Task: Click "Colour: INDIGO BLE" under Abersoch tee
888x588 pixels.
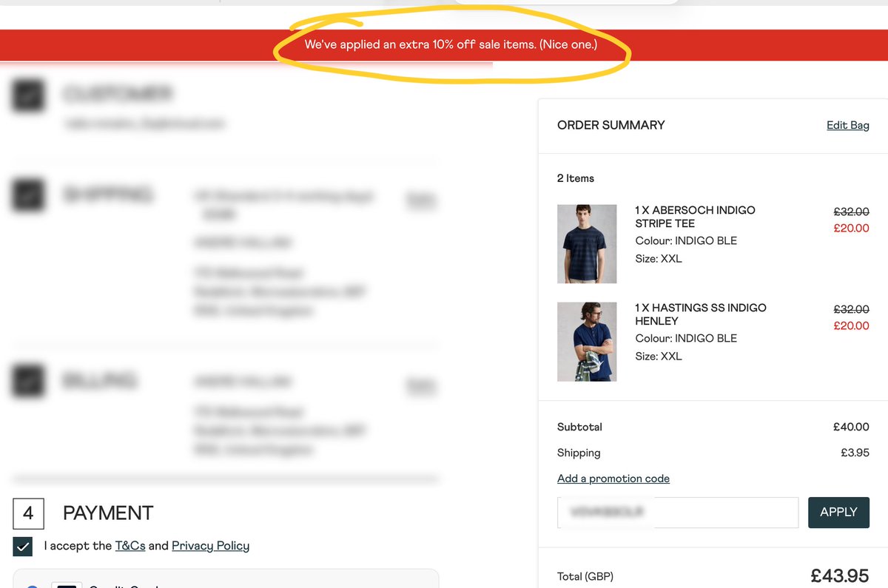Action: 686,240
